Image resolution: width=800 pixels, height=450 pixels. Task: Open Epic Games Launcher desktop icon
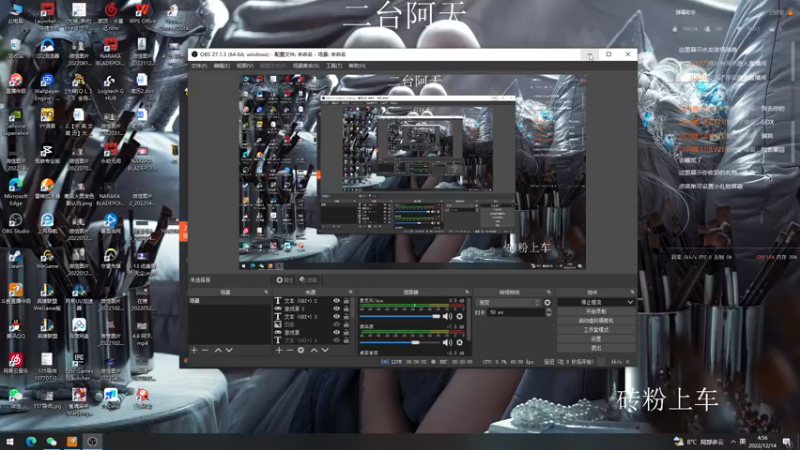(x=79, y=366)
